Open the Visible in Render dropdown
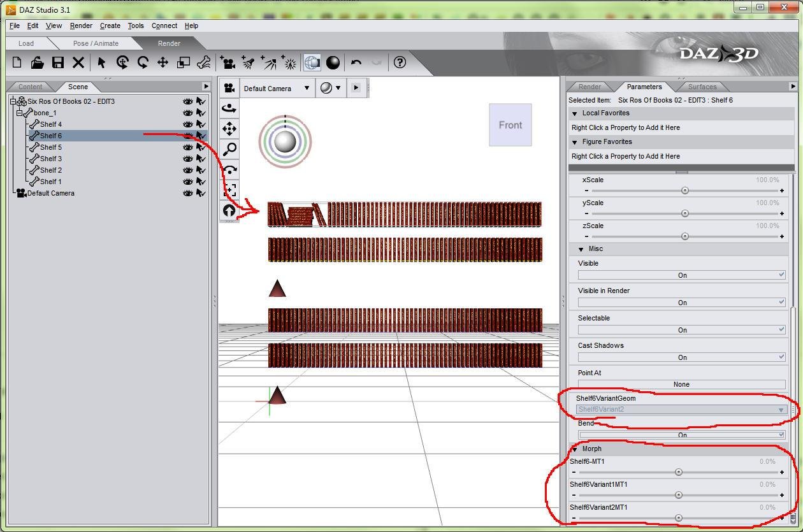803x532 pixels. coord(682,303)
